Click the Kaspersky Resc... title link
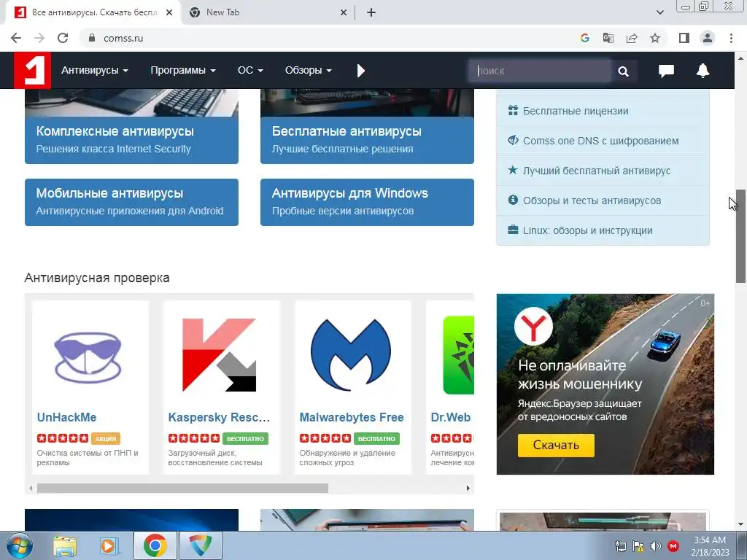Screen dimensions: 747x560 click(x=219, y=417)
